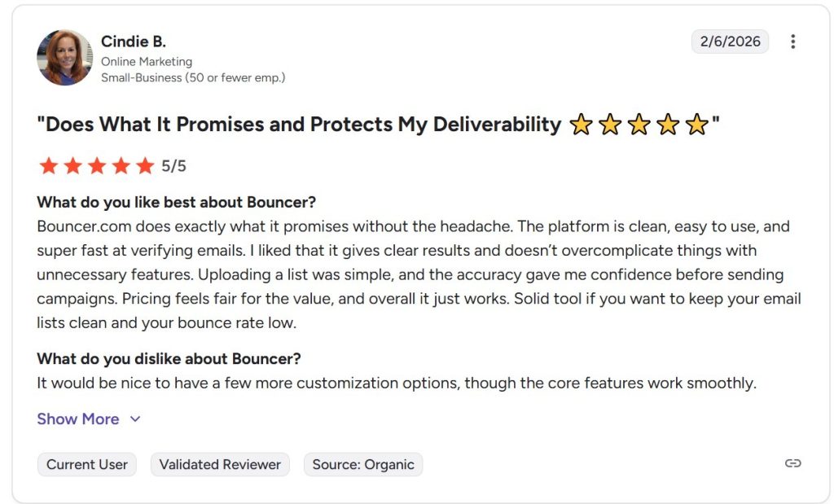
Task: Click the first red rating star
Action: (x=48, y=166)
